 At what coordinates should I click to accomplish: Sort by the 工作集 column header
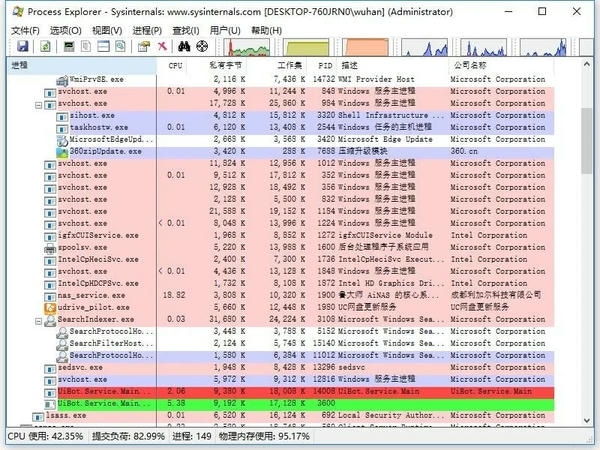(276, 65)
